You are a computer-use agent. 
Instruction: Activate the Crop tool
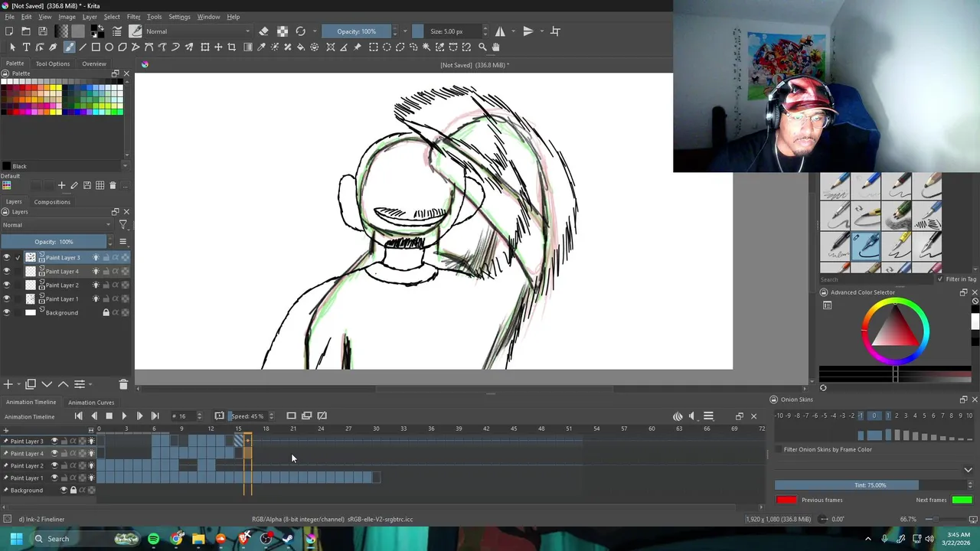(x=232, y=47)
